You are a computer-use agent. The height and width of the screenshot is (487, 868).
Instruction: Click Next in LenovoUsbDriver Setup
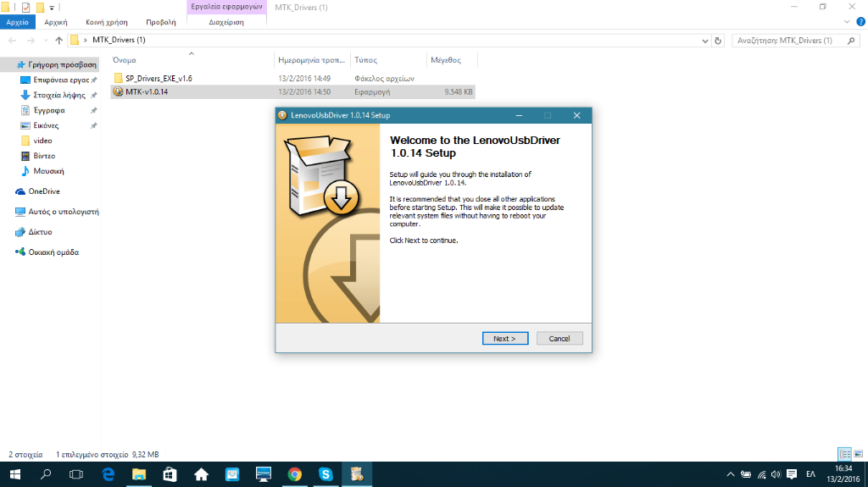[505, 338]
